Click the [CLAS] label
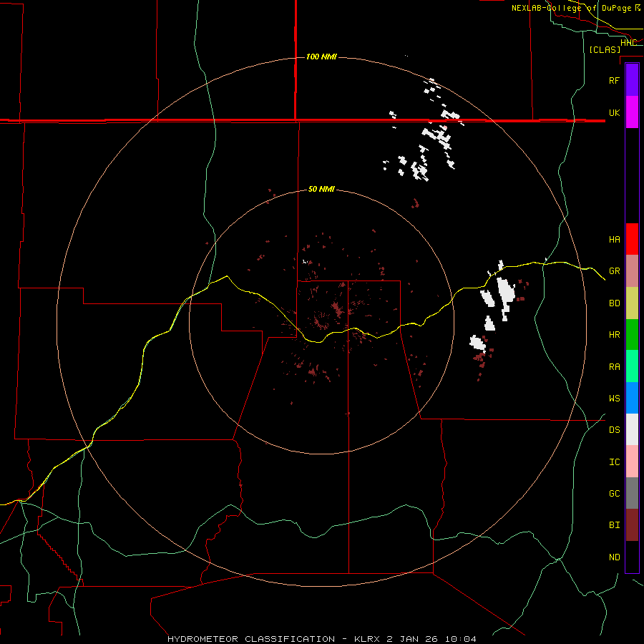Screen dimensions: 644x644 coord(605,49)
